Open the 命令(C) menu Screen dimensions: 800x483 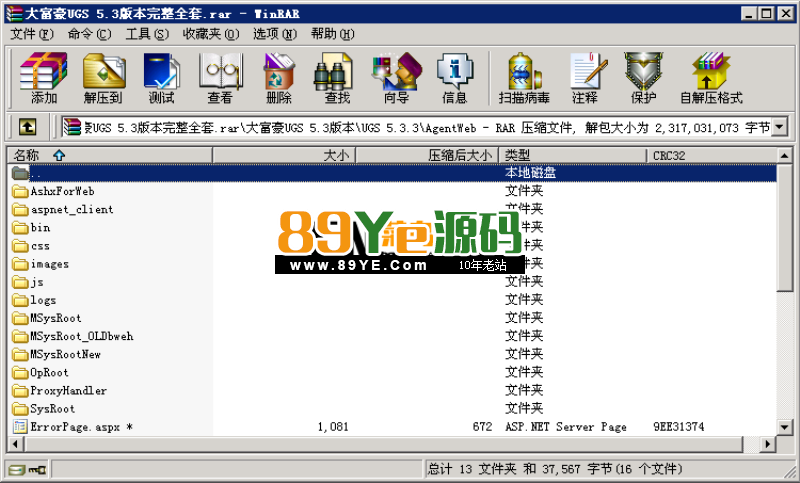click(89, 34)
